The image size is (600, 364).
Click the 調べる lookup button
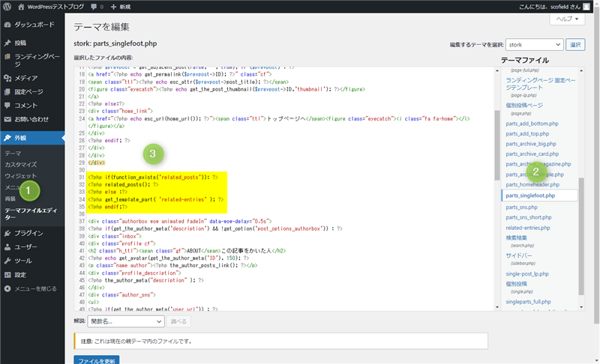pos(178,321)
